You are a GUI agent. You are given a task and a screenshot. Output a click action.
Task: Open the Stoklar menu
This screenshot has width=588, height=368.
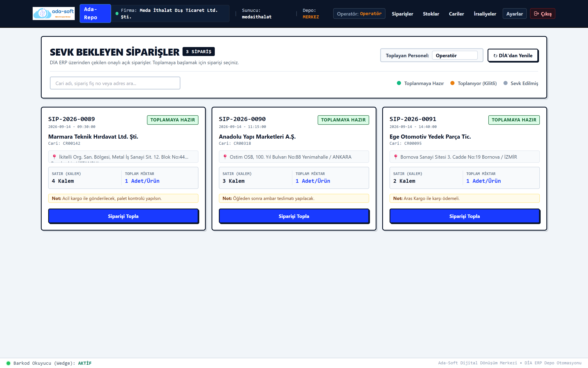[431, 14]
